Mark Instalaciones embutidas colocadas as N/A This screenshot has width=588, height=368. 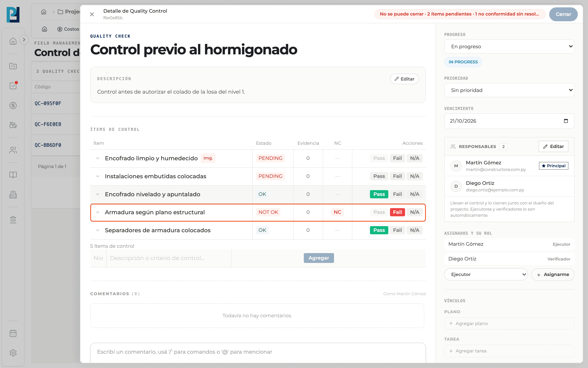[414, 176]
